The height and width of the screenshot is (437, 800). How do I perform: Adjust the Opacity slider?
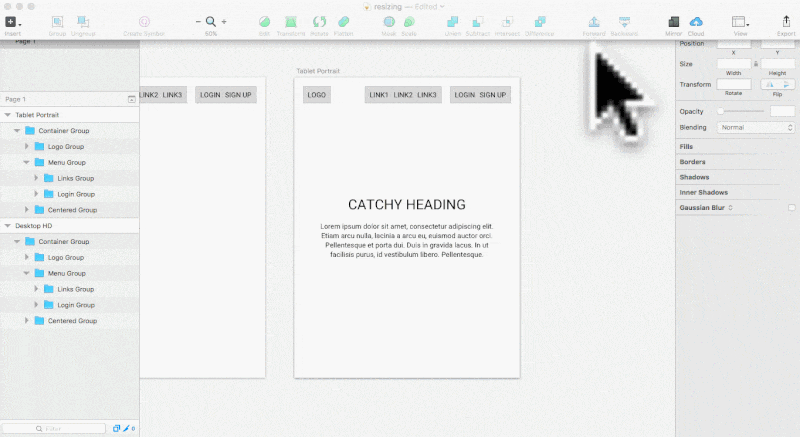coord(741,111)
